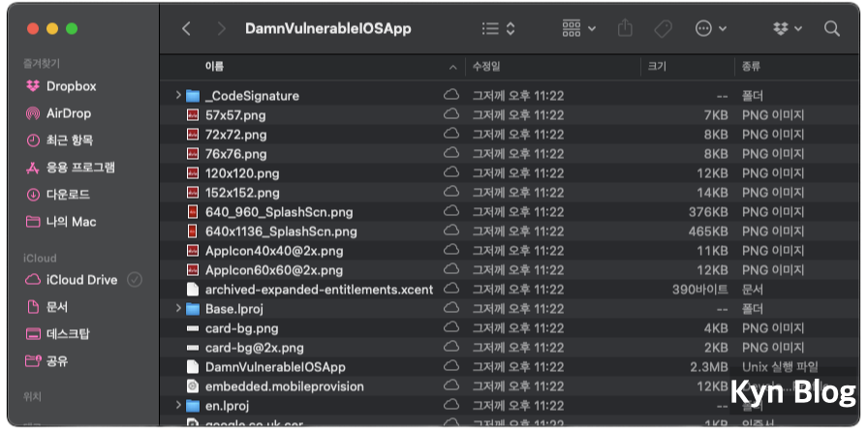Open the list view style selector
The image size is (868, 432).
pyautogui.click(x=498, y=29)
